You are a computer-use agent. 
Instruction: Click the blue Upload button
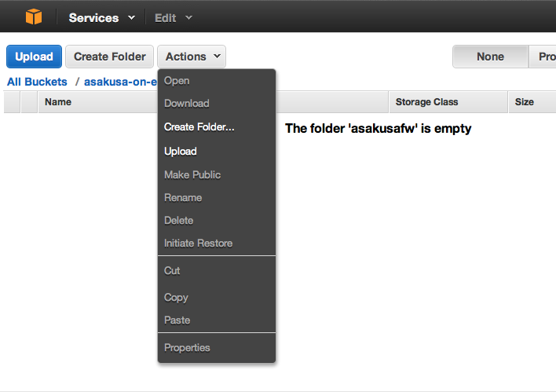pyautogui.click(x=34, y=57)
